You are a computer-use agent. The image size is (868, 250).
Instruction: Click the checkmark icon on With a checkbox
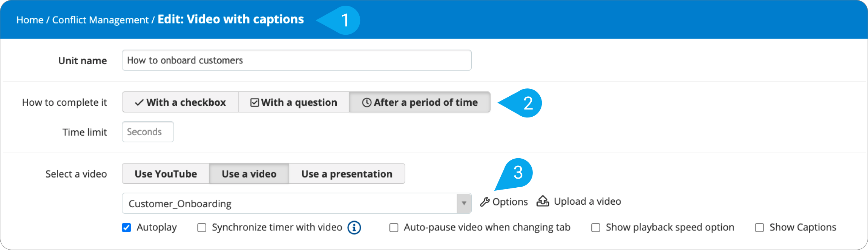(x=139, y=103)
